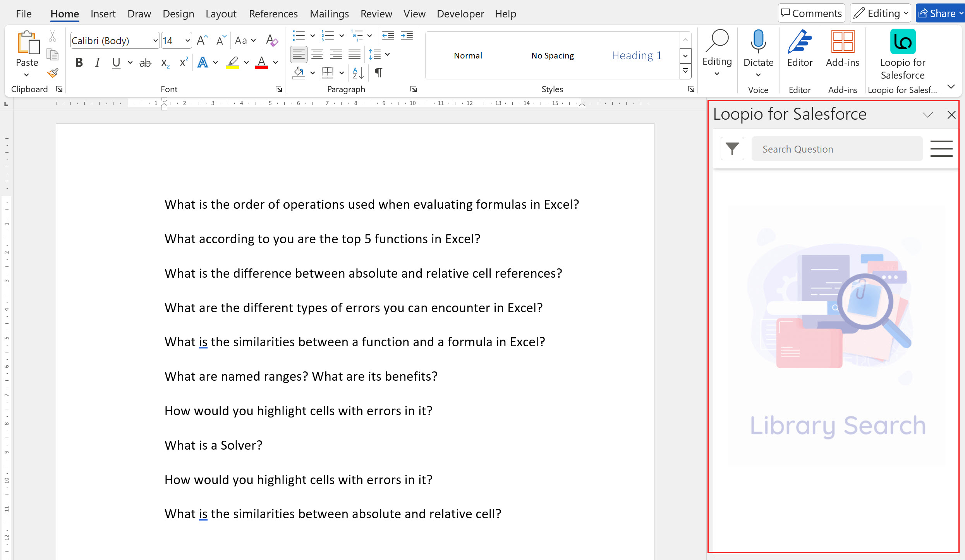Click the Comments button
Screen dimensions: 965x560
(811, 13)
